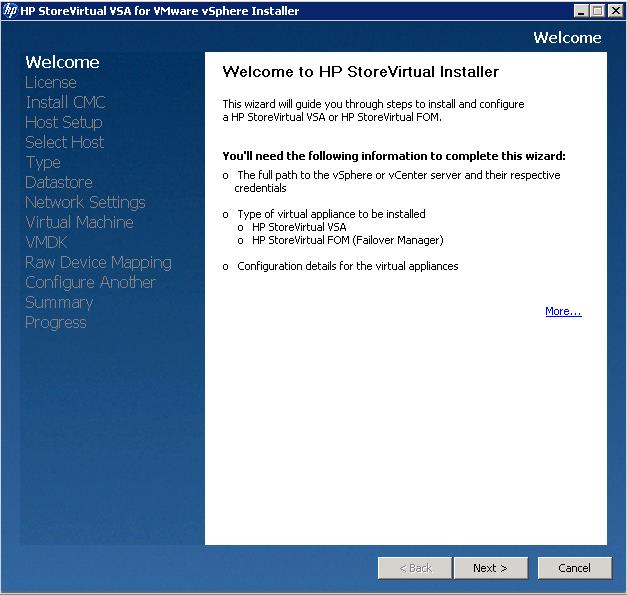
Task: Minimize the installer window
Action: pos(581,11)
